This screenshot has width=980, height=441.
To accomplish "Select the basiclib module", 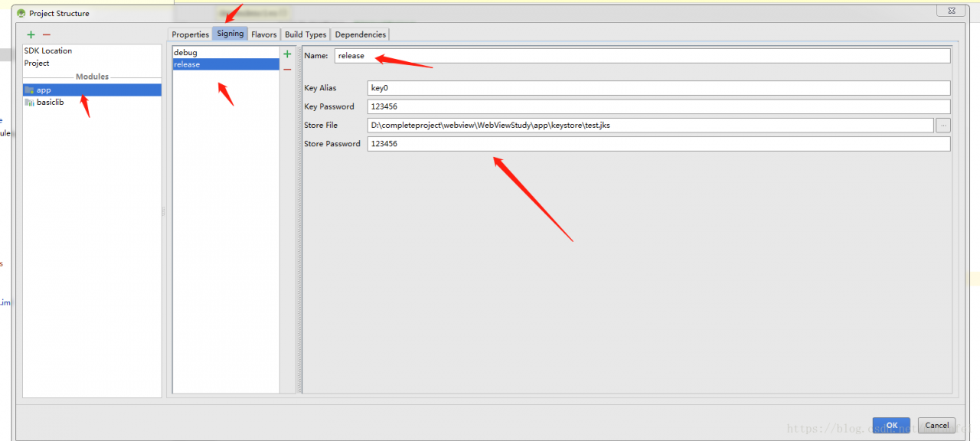I will coord(92,102).
